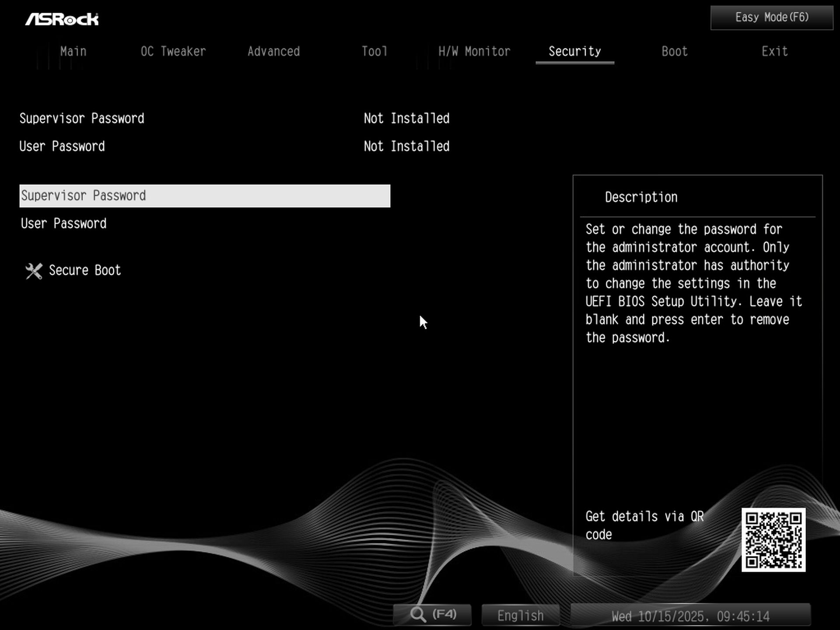Switch to OC Tweaker tab
The height and width of the screenshot is (630, 840).
click(173, 52)
